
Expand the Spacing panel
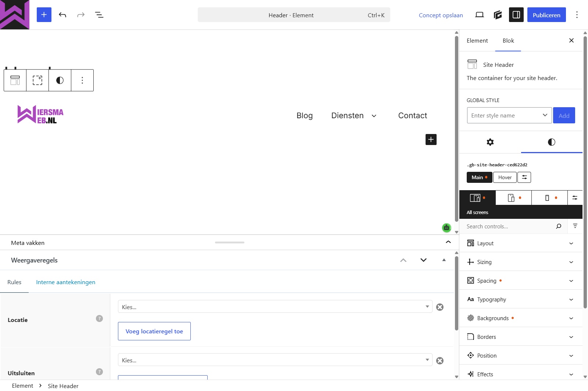tap(521, 280)
